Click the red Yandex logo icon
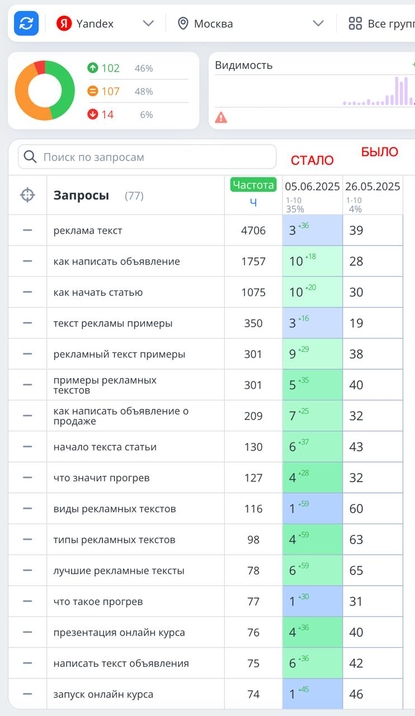 pyautogui.click(x=64, y=23)
